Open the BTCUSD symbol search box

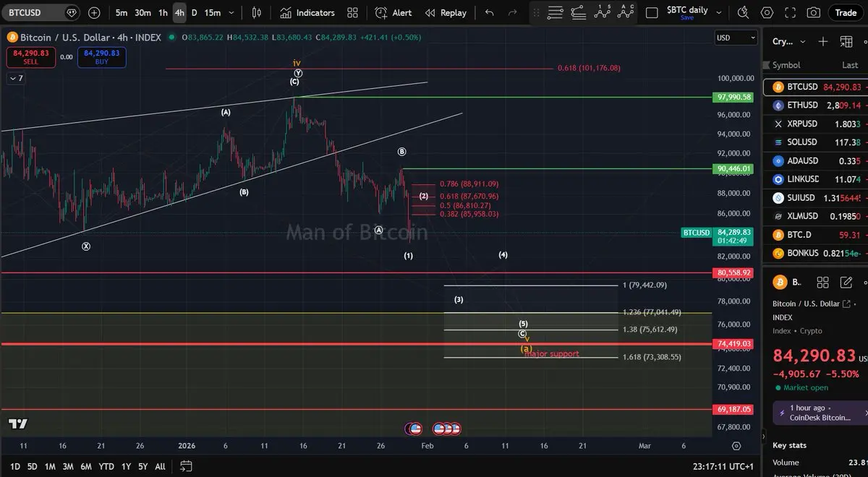pyautogui.click(x=42, y=12)
